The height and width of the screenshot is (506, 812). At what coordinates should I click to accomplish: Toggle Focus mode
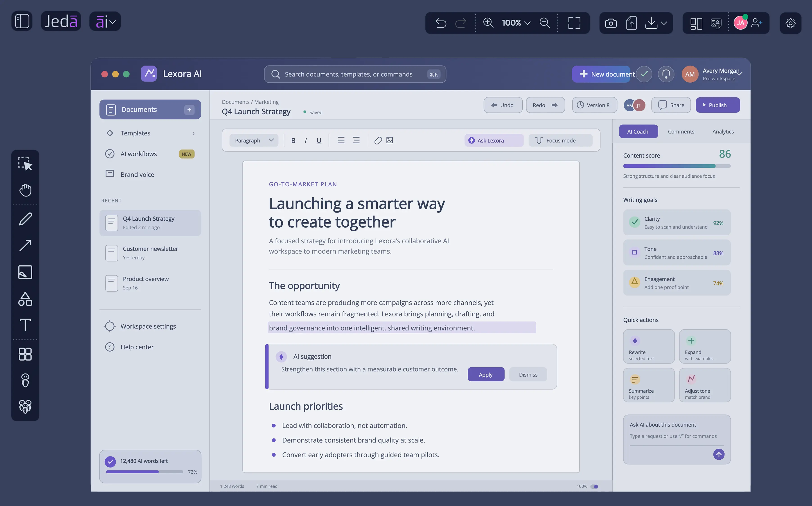click(x=560, y=140)
